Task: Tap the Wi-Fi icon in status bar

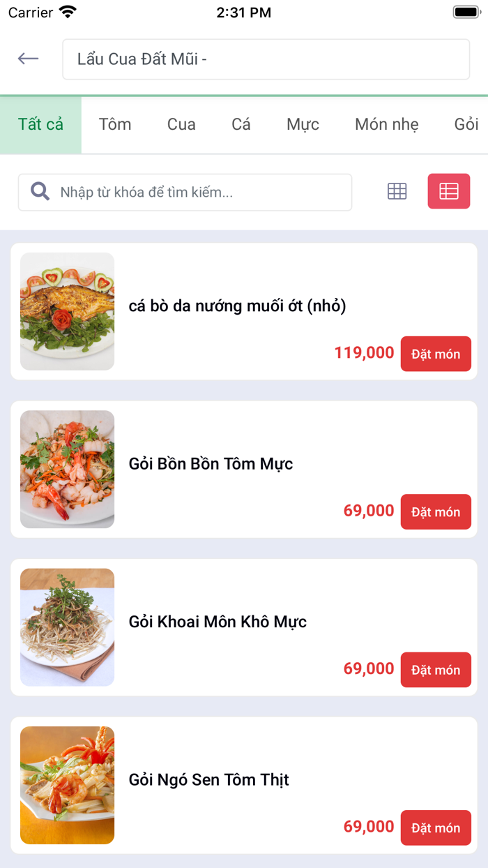Action: pyautogui.click(x=66, y=11)
